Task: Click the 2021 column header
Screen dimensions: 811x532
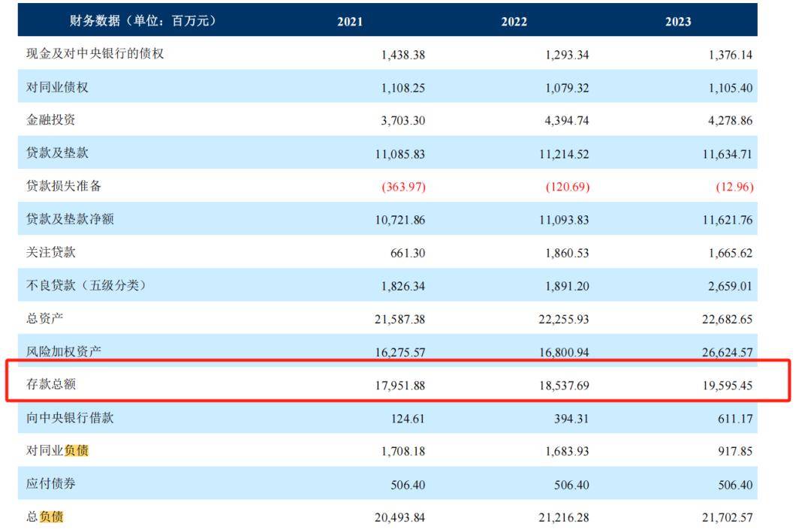Action: pos(348,22)
